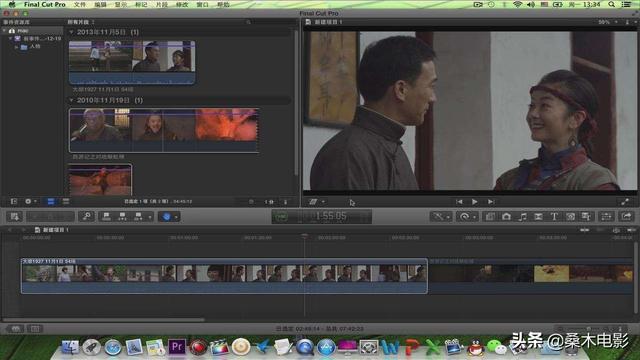
Task: Enter viewer full screen playback
Action: [625, 202]
